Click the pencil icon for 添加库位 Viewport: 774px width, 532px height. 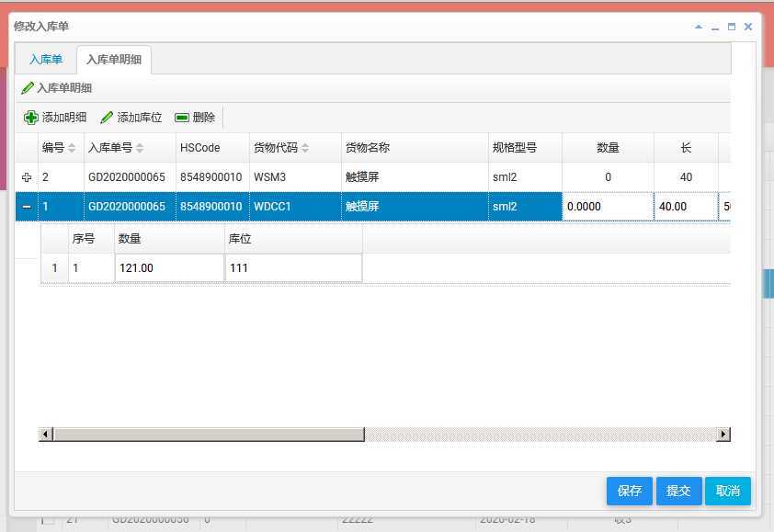[107, 118]
